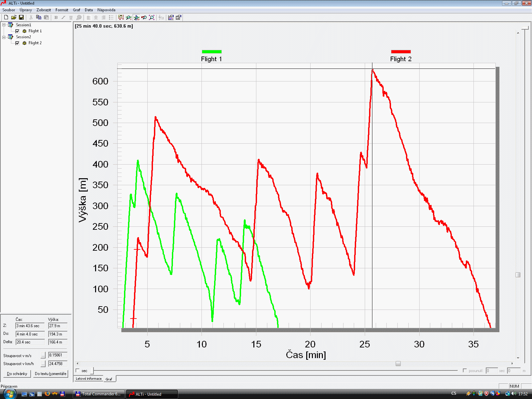
Task: Enable the sec checkbox below graph
Action: click(x=78, y=370)
